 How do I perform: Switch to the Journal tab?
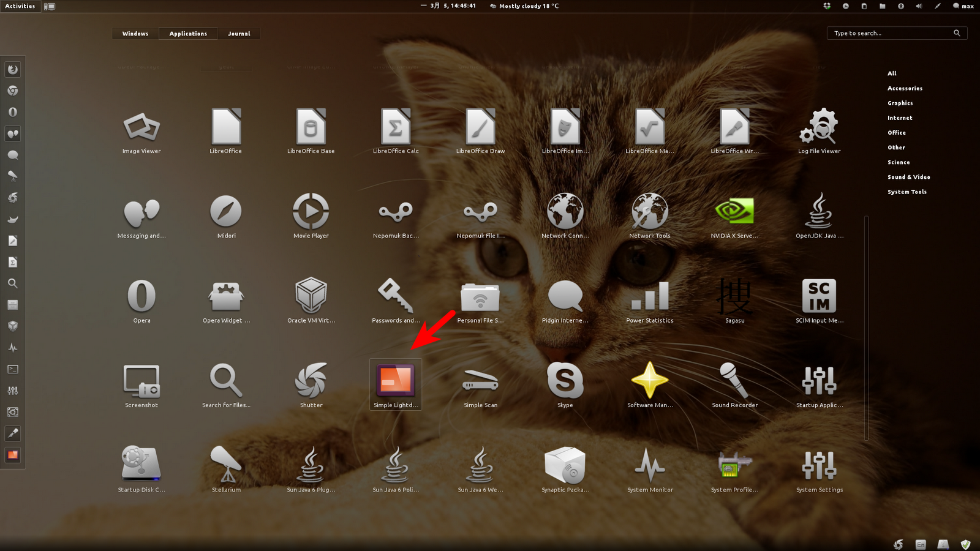click(x=239, y=33)
